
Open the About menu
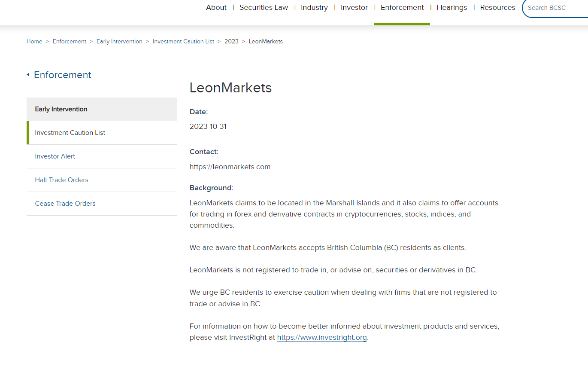[216, 8]
